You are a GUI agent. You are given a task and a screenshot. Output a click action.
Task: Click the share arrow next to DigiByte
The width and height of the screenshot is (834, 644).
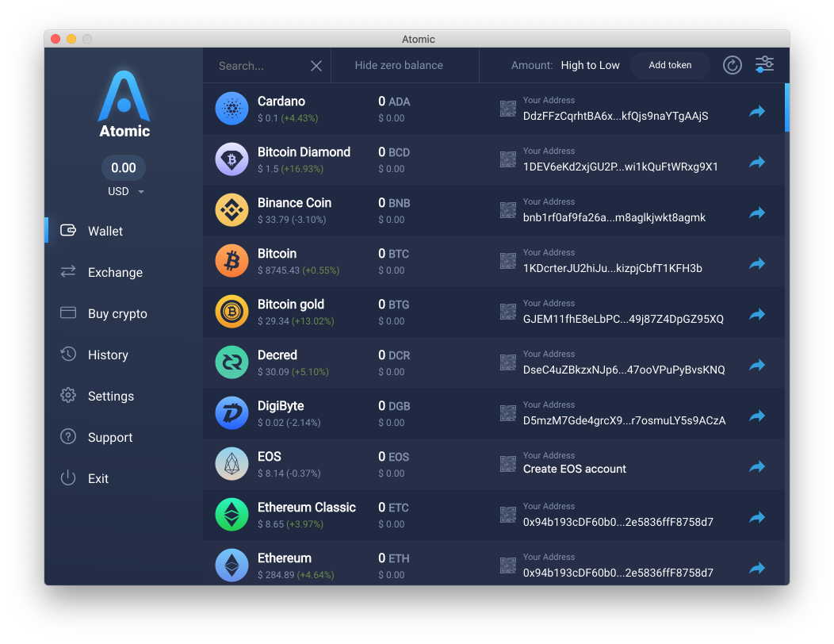pyautogui.click(x=757, y=416)
